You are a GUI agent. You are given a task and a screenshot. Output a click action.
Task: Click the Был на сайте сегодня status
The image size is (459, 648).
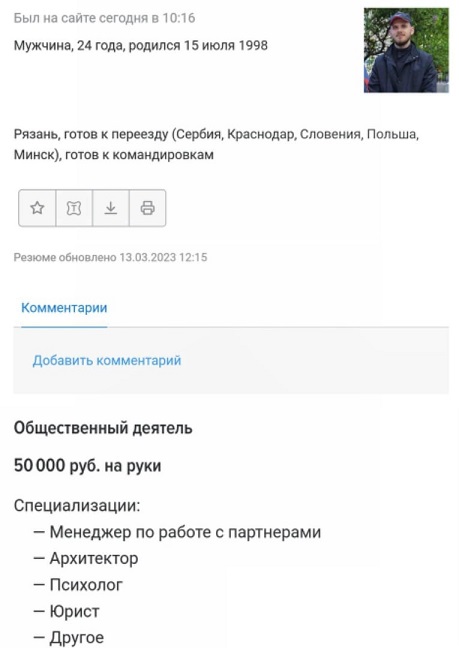[104, 18]
